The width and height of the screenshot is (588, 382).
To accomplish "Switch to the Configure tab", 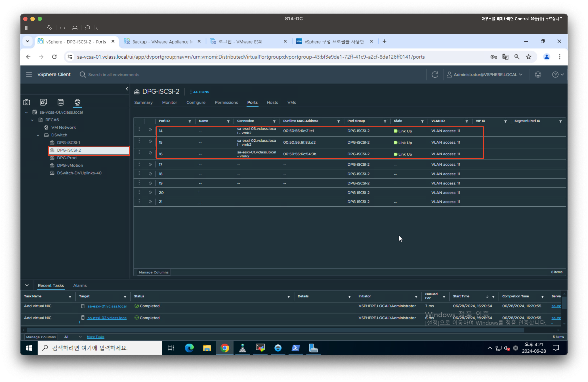I will click(196, 102).
